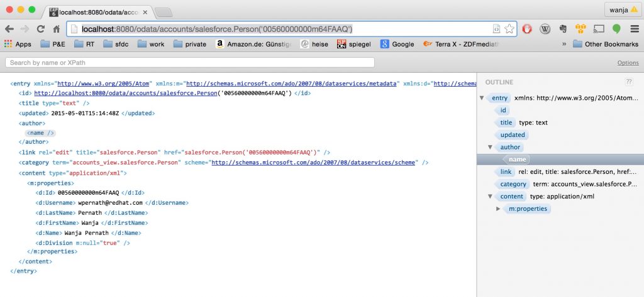Open the Wikipedia W extension icon
This screenshot has height=297, width=644.
[545, 29]
